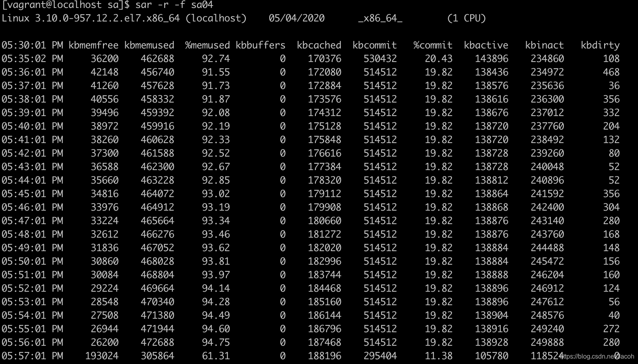Click %memused value 91.87

tap(216, 99)
